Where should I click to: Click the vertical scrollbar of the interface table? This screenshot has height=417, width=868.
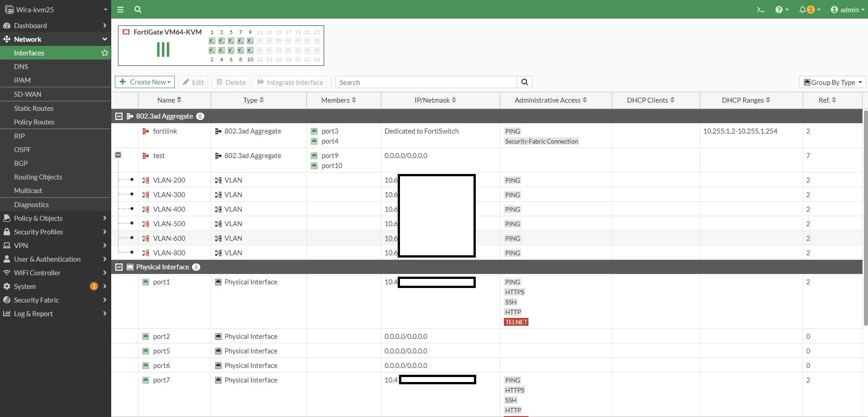tap(865, 218)
